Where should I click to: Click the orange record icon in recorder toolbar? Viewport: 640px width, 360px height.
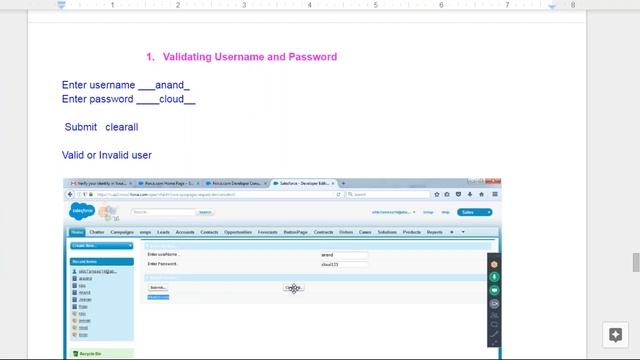tap(494, 264)
